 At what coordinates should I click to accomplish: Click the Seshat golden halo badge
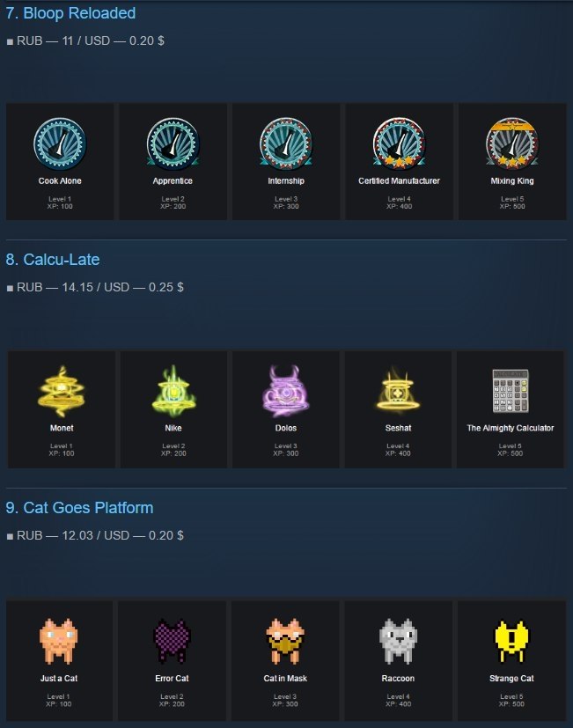click(x=398, y=390)
